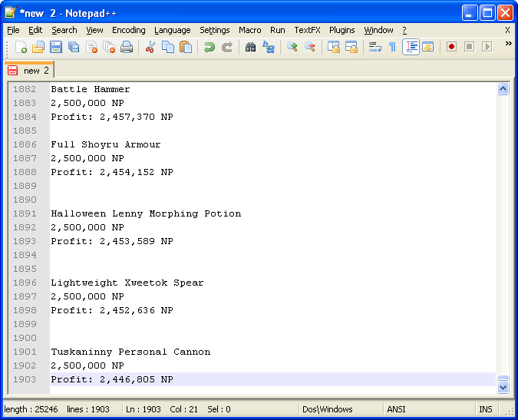The image size is (518, 420).
Task: Click 'Tuskaninny Personal Cannon' line
Action: (x=130, y=352)
